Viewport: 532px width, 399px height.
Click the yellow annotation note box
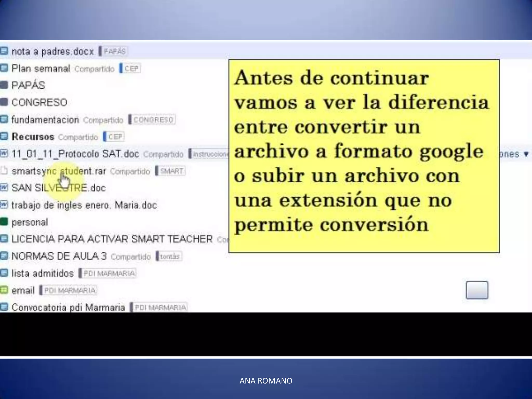pyautogui.click(x=364, y=156)
